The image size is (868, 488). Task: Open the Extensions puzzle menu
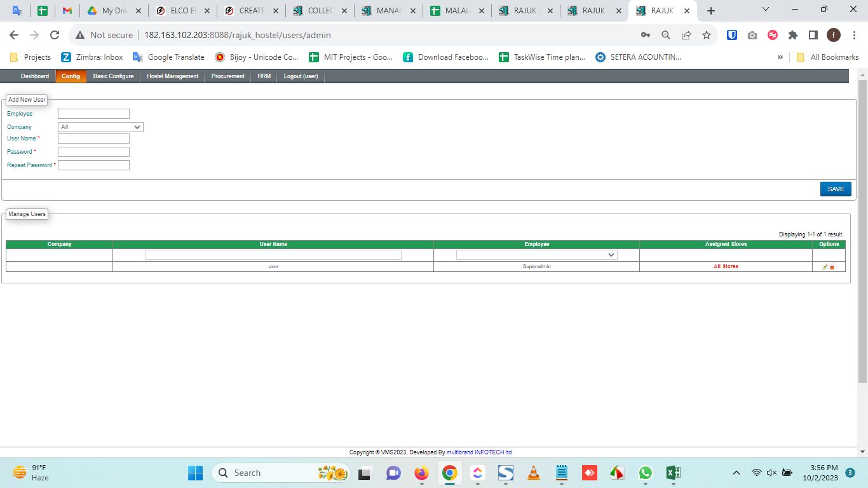coord(793,35)
